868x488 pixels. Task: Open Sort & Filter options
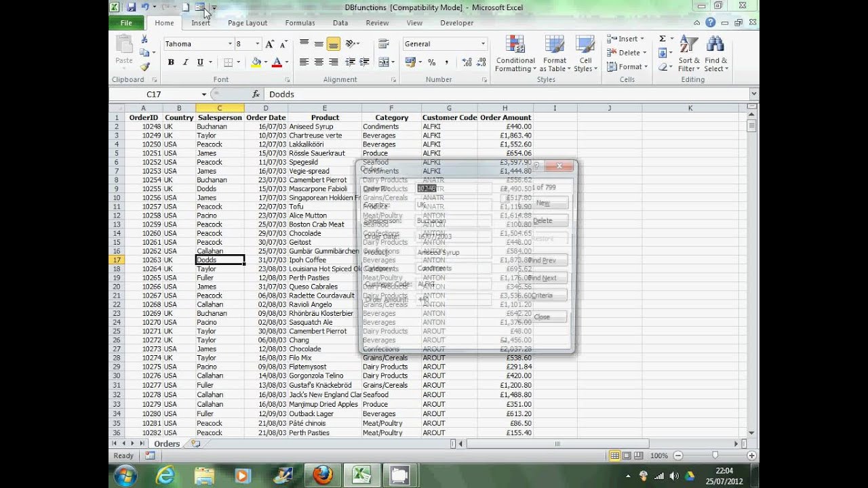[x=689, y=54]
